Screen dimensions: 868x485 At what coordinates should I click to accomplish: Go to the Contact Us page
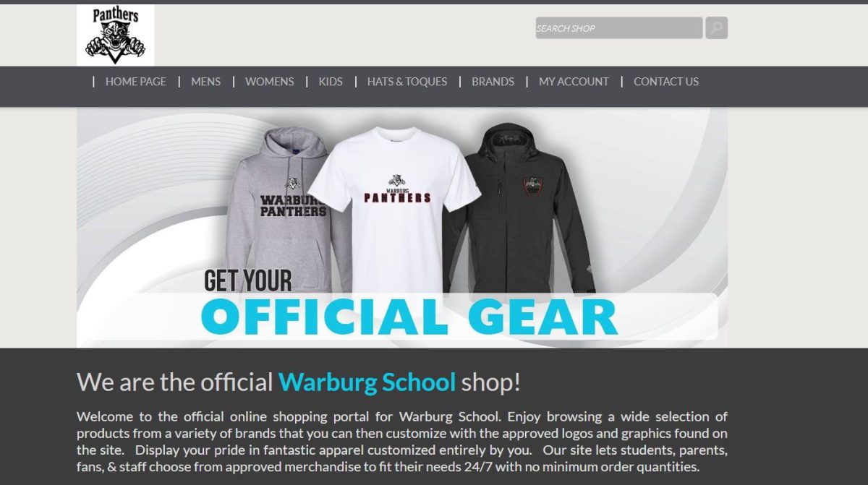coord(666,82)
